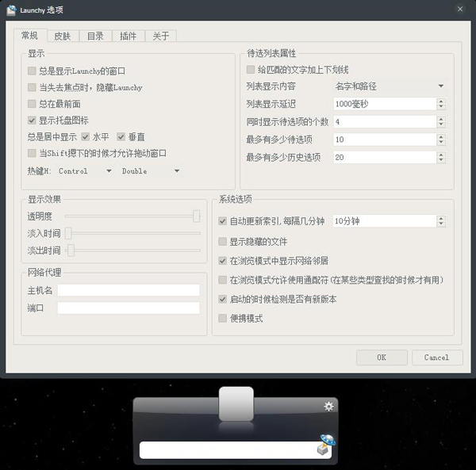Decrease 列表显示延迟 value with down arrow
476x470 pixels.
(441, 107)
